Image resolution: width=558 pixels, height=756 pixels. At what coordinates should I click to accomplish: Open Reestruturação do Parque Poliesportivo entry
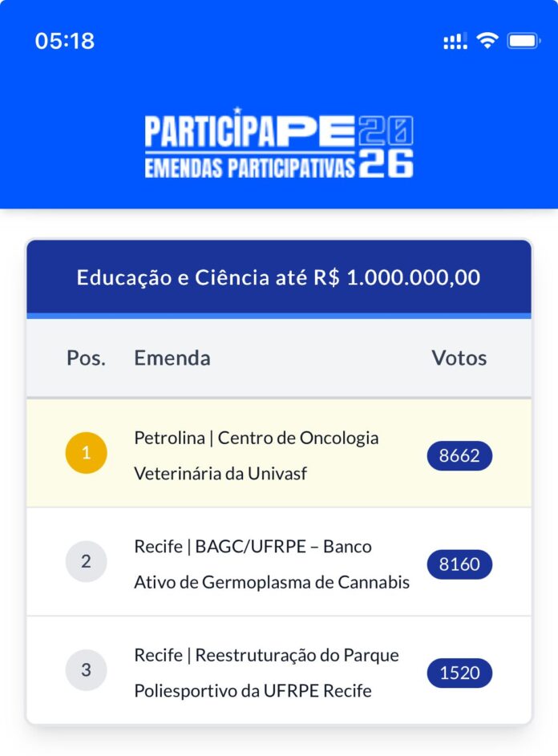click(265, 672)
